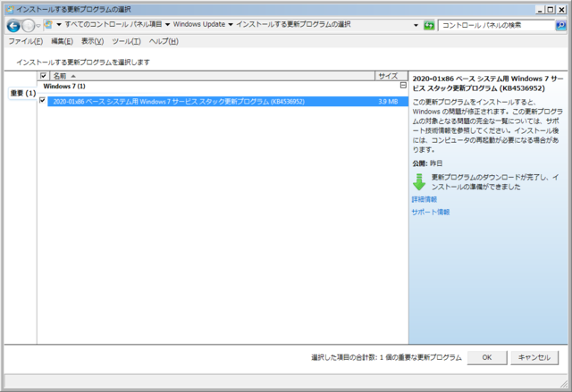The image size is (572, 392).
Task: Click the window title bar icon
Action: point(10,10)
